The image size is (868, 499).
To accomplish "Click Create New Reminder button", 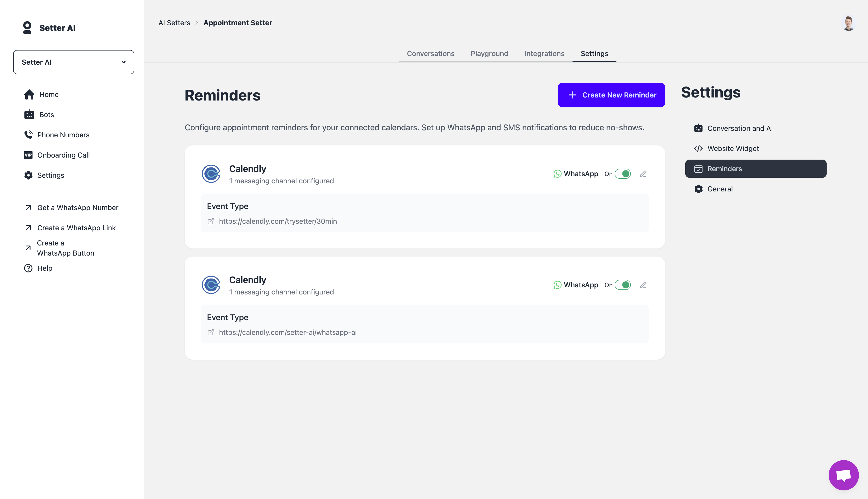I will (611, 95).
